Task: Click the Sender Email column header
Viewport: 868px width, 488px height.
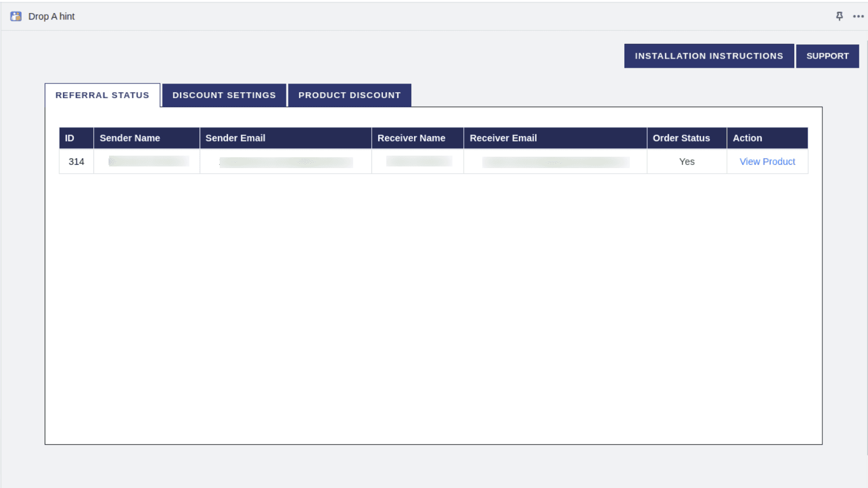Action: (235, 138)
